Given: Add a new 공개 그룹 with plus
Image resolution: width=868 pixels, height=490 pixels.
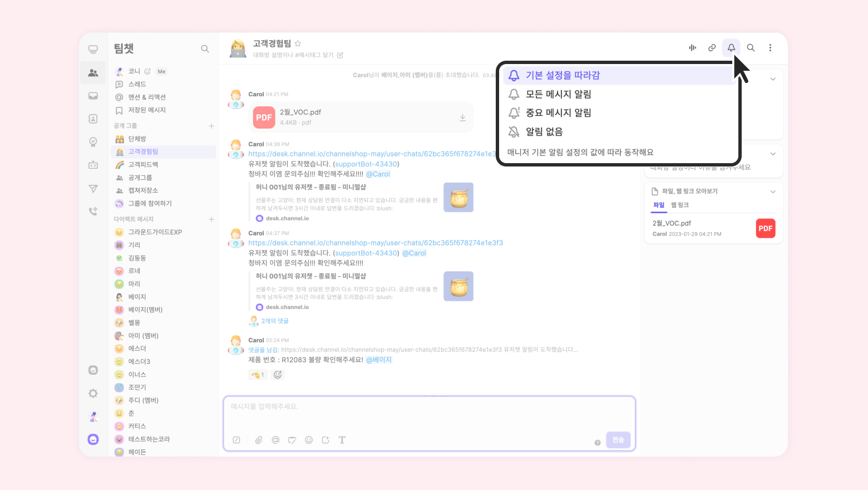Looking at the screenshot, I should 211,126.
